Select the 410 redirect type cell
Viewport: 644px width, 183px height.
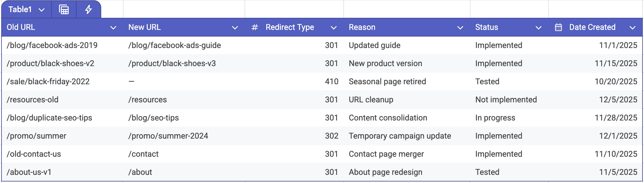click(331, 82)
